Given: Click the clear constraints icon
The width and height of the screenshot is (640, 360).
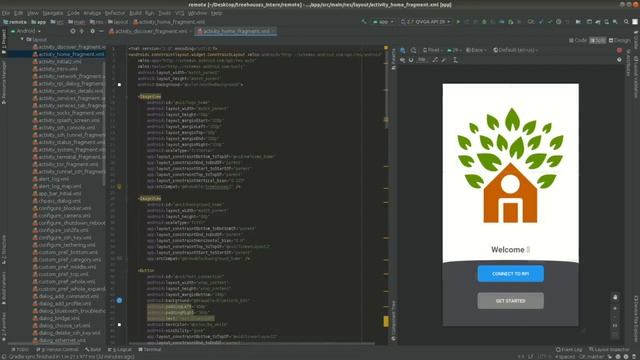Looking at the screenshot, I should pyautogui.click(x=435, y=60).
